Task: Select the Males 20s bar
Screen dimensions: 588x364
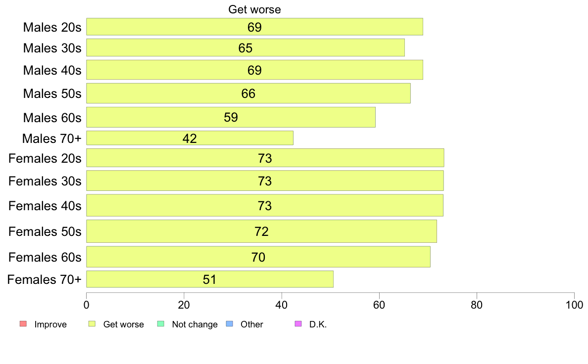Action: 254,27
